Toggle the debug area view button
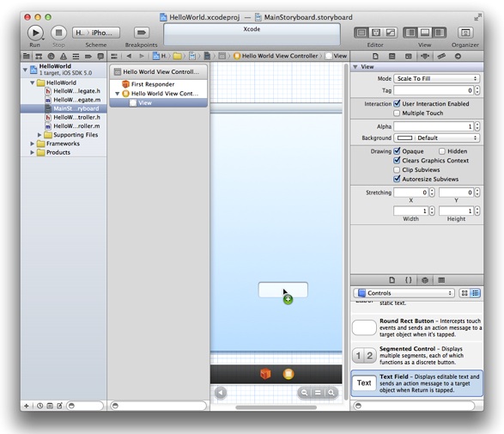The image size is (504, 434). point(425,33)
